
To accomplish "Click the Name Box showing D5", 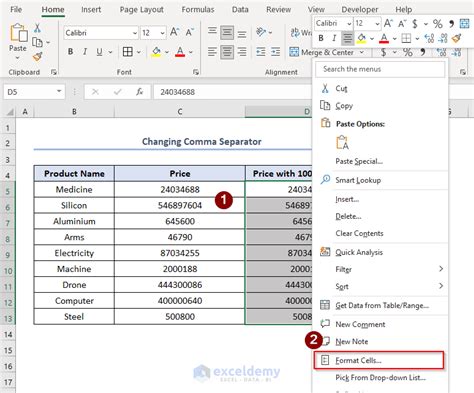I will [34, 92].
